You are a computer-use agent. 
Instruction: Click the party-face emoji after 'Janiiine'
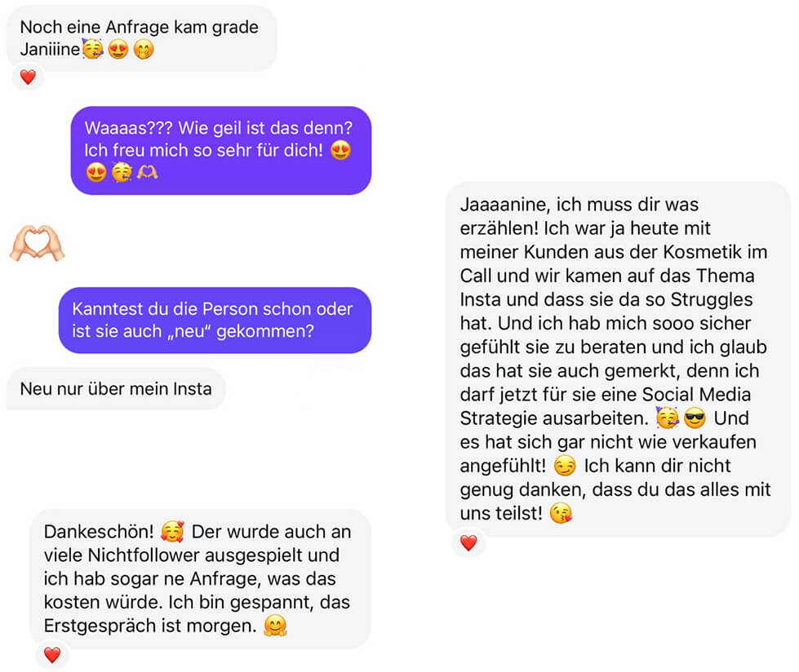pyautogui.click(x=93, y=50)
